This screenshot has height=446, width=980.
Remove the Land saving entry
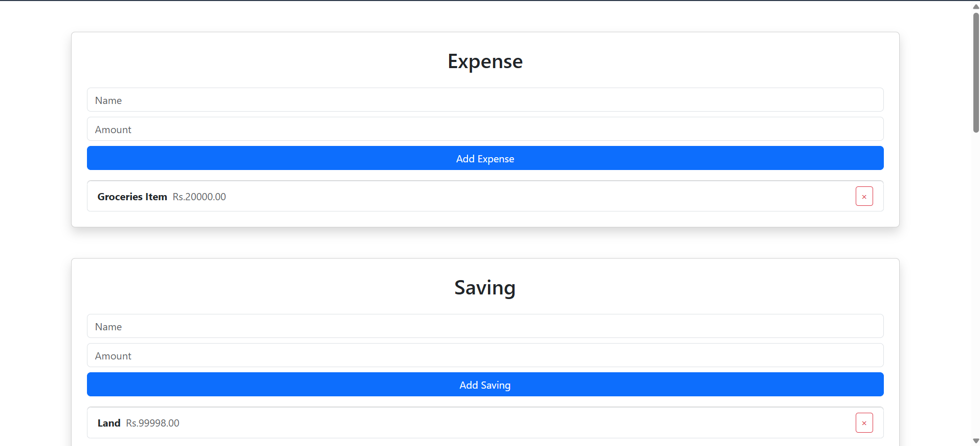pyautogui.click(x=864, y=422)
